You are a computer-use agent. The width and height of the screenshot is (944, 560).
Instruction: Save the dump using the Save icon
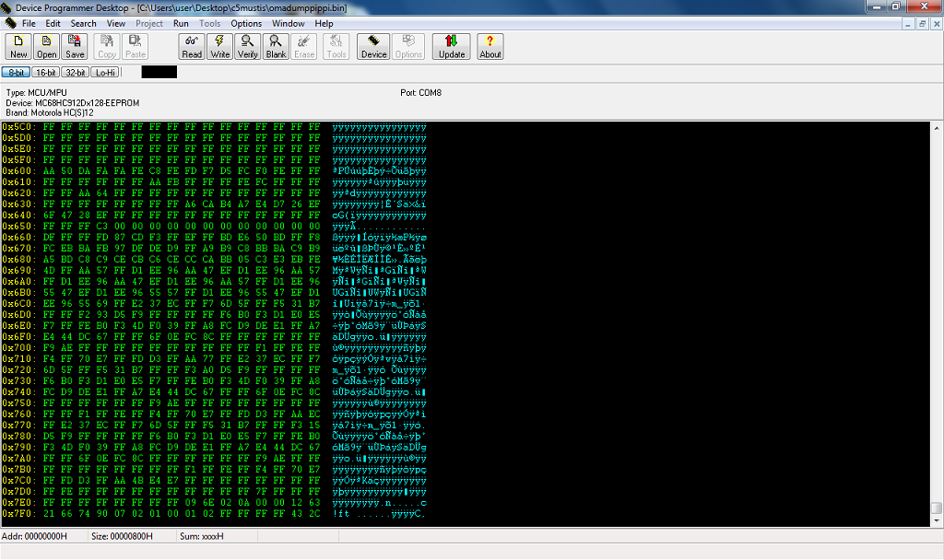[76, 46]
